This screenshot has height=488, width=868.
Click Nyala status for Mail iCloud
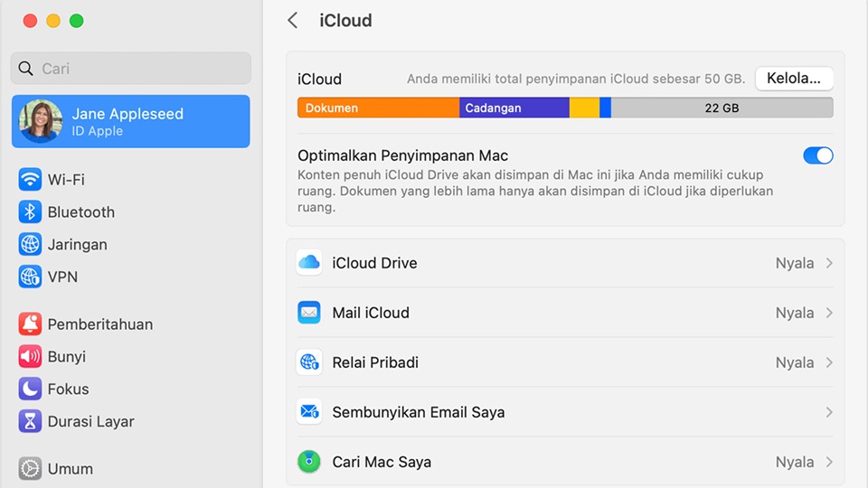coord(795,313)
